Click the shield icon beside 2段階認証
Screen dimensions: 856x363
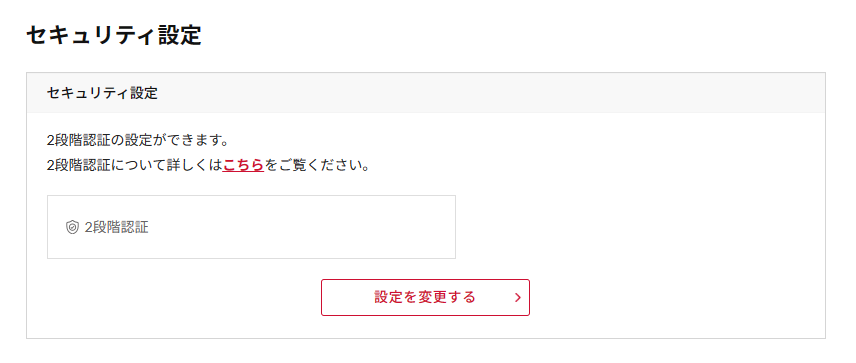point(72,228)
